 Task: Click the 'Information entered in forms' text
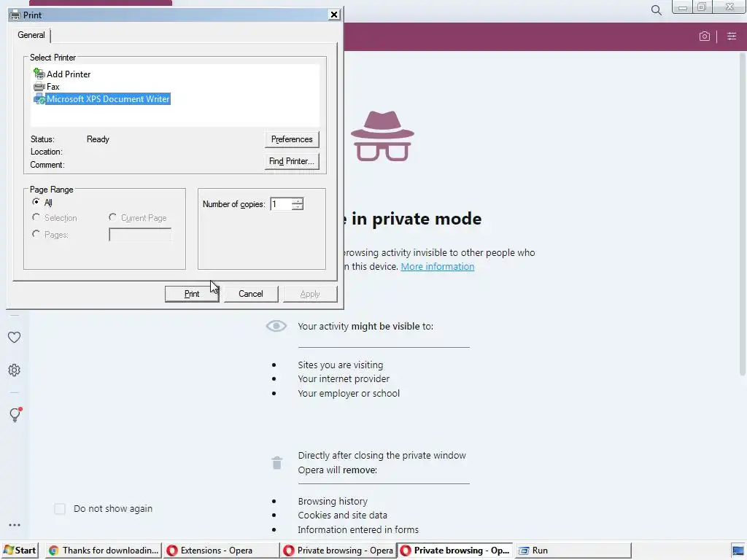[358, 529]
